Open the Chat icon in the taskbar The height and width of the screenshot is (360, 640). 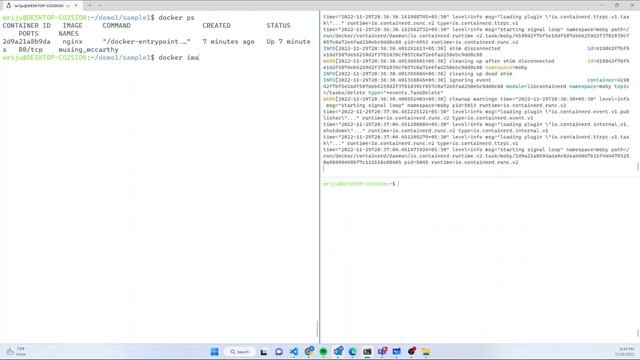click(279, 352)
